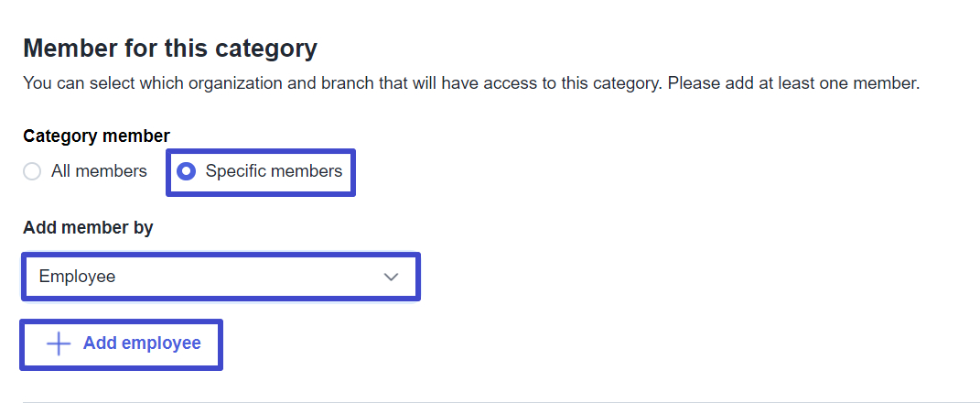Screen dimensions: 980x403
Task: Click the 'Please add at least one member' sentence
Action: pos(793,83)
